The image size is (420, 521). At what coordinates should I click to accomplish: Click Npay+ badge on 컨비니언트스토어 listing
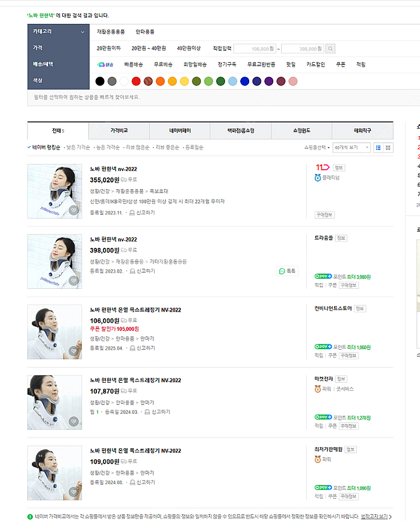323,347
